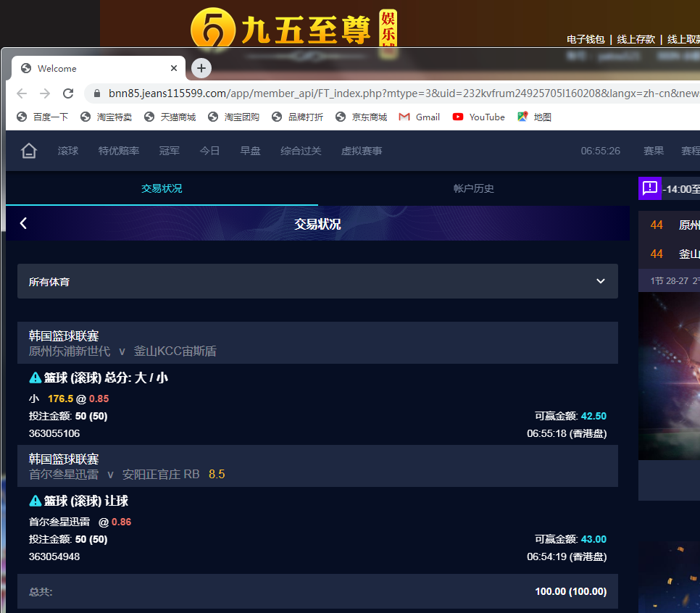Select the 交易状况 tab
The width and height of the screenshot is (700, 613).
tap(162, 188)
